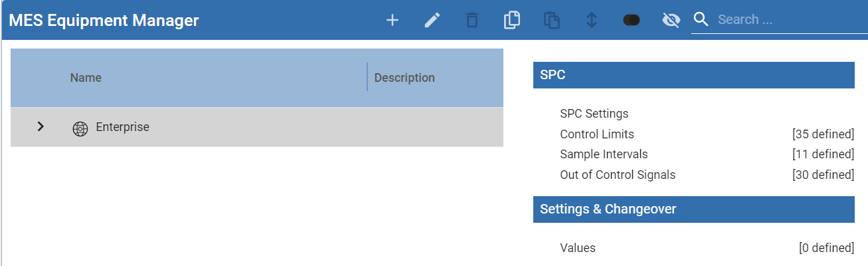This screenshot has height=266, width=868.
Task: Click the Paste clipboard icon
Action: [x=551, y=21]
